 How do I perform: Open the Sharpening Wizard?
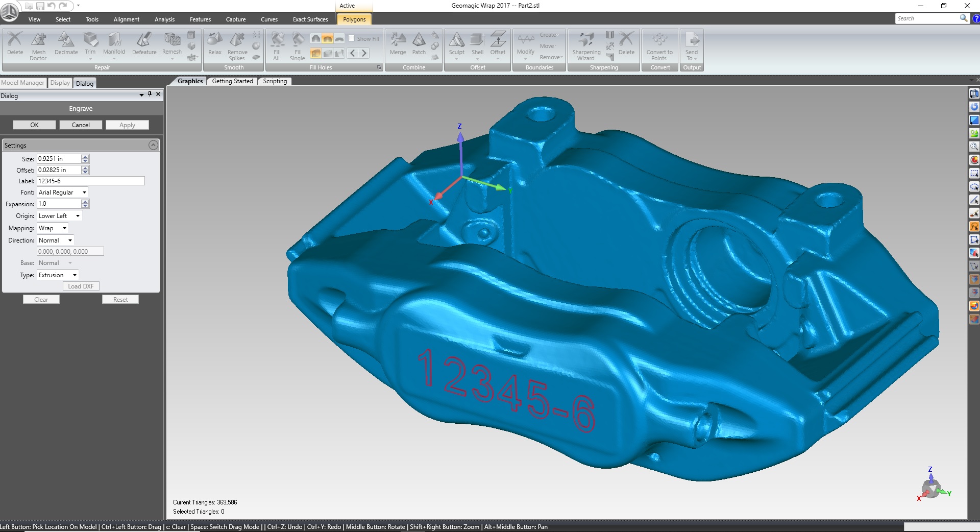click(x=586, y=41)
